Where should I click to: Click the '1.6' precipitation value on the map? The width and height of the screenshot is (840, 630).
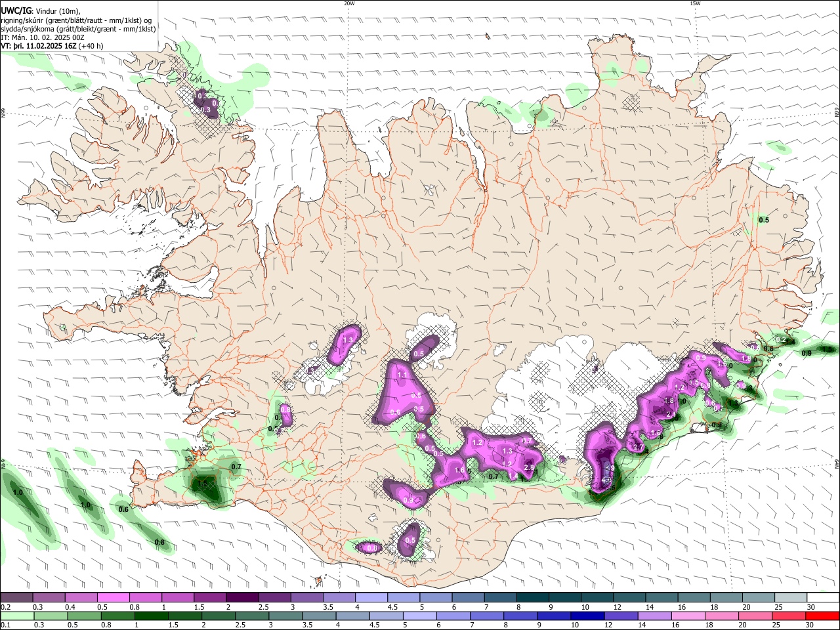tap(459, 470)
